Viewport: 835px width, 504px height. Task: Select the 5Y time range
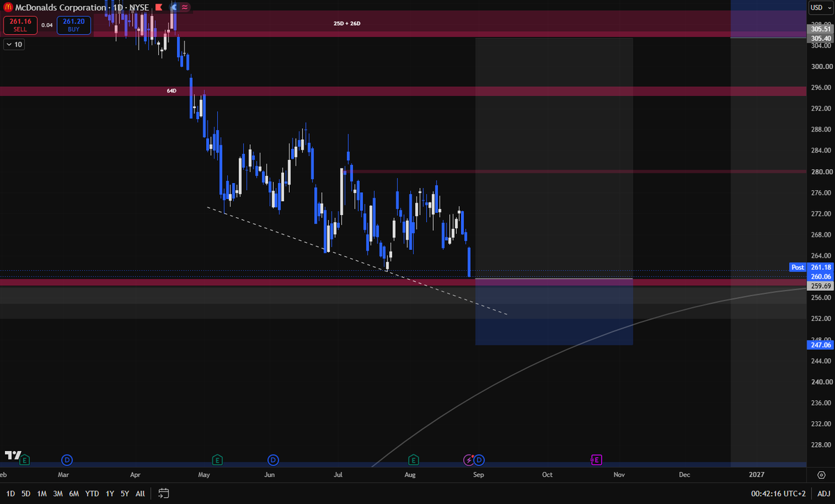[x=125, y=494]
